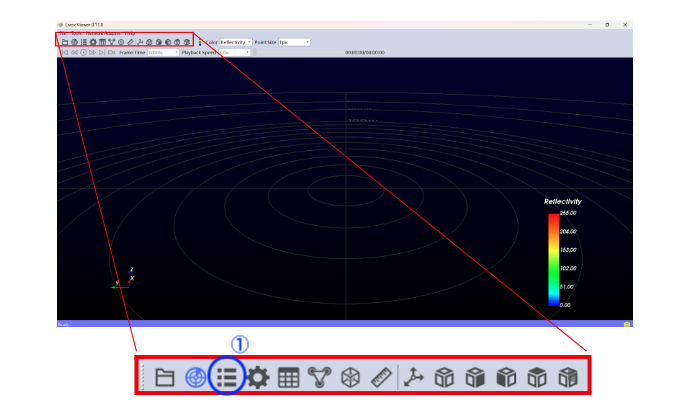Expand the Color Reflectivity dropdown
This screenshot has width=691, height=419.
236,42
